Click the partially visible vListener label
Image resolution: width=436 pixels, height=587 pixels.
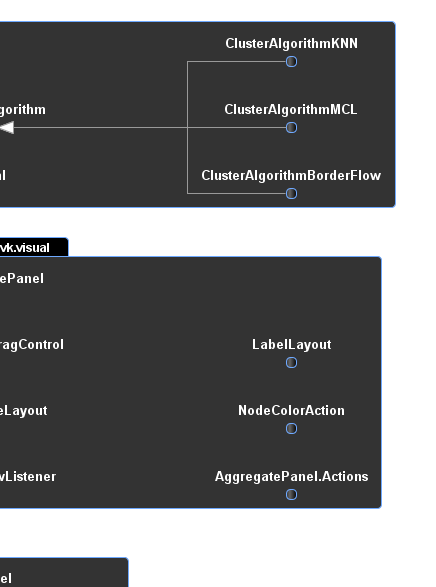click(x=28, y=477)
